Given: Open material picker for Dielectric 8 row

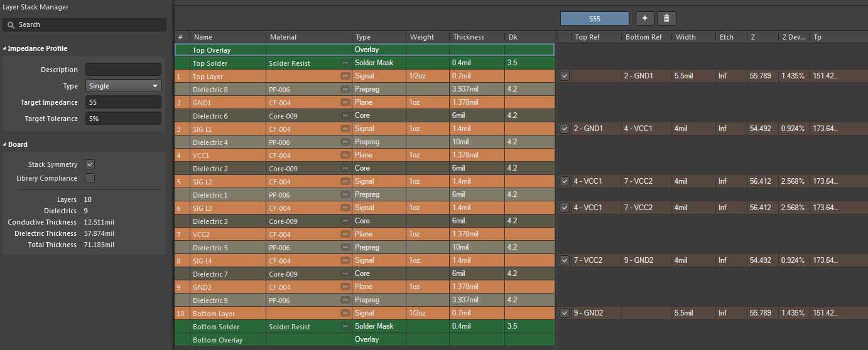Looking at the screenshot, I should (x=345, y=90).
